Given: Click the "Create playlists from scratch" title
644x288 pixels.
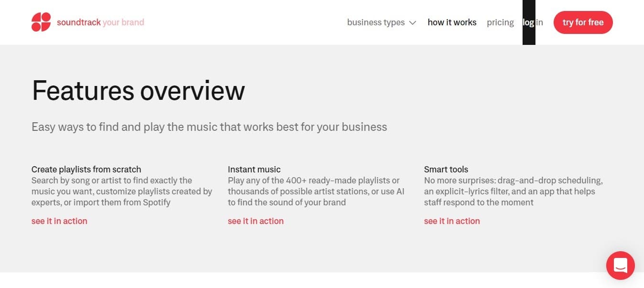Looking at the screenshot, I should (x=86, y=170).
